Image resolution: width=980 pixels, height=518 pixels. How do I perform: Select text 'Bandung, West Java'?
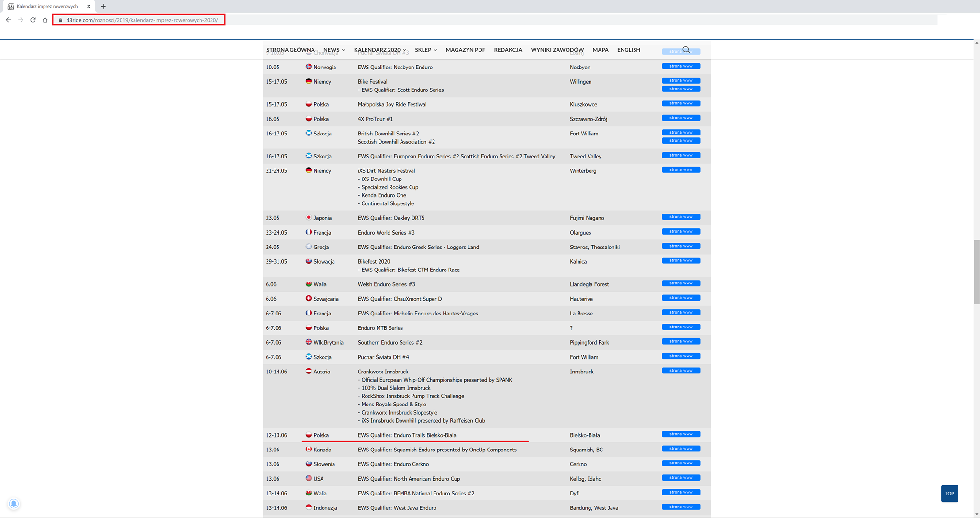tap(594, 508)
